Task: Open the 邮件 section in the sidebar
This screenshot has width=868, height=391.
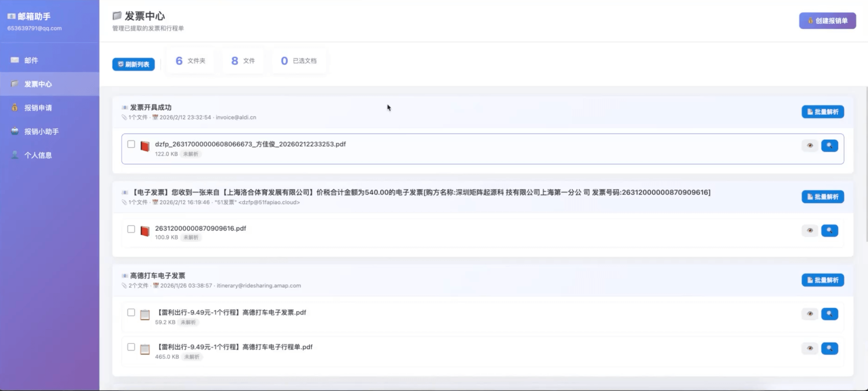Action: coord(50,60)
